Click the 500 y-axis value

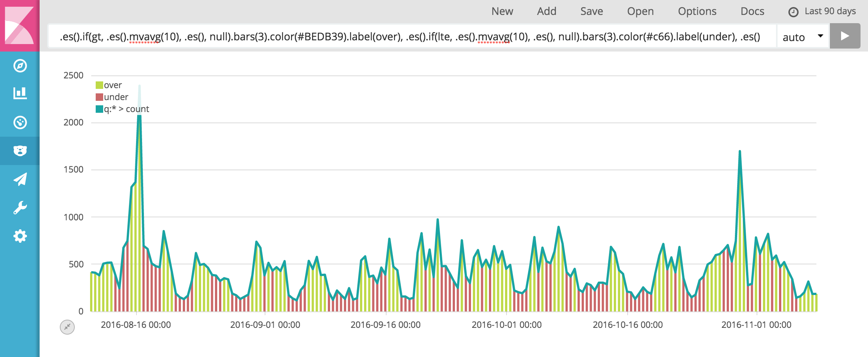76,264
